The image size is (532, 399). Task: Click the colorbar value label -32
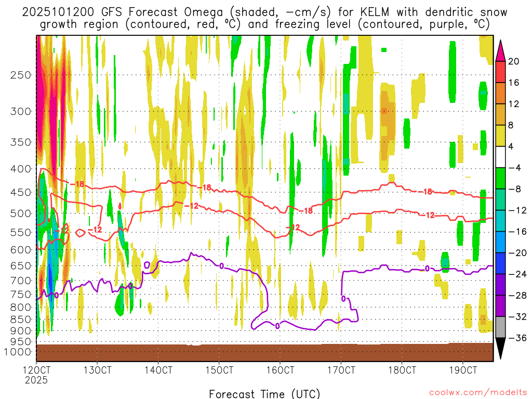pos(517,317)
